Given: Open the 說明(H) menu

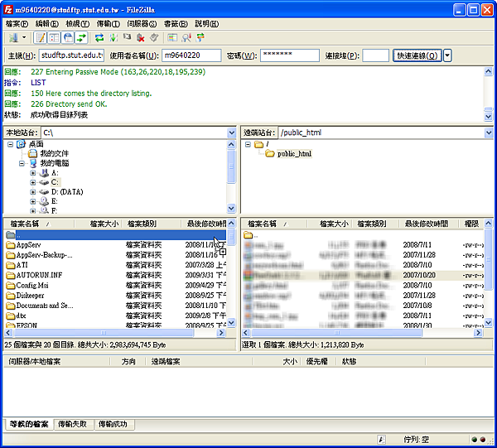Looking at the screenshot, I should pos(206,24).
